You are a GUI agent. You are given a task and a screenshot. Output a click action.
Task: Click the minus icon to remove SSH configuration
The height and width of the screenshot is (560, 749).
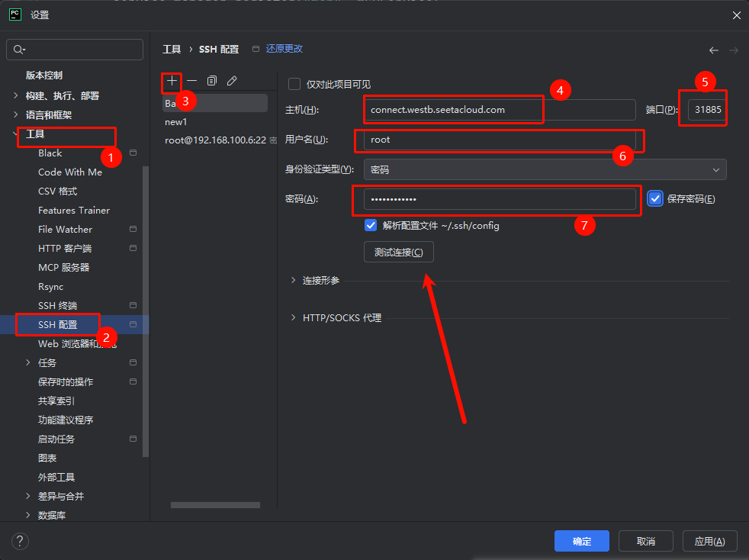[192, 80]
